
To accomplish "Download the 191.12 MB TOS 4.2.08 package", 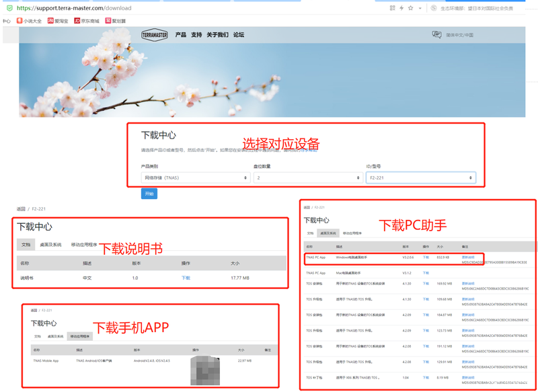I will [x=426, y=346].
